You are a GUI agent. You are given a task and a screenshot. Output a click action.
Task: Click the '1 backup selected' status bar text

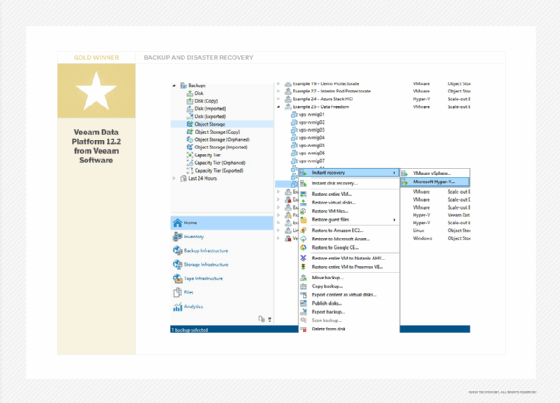point(190,330)
